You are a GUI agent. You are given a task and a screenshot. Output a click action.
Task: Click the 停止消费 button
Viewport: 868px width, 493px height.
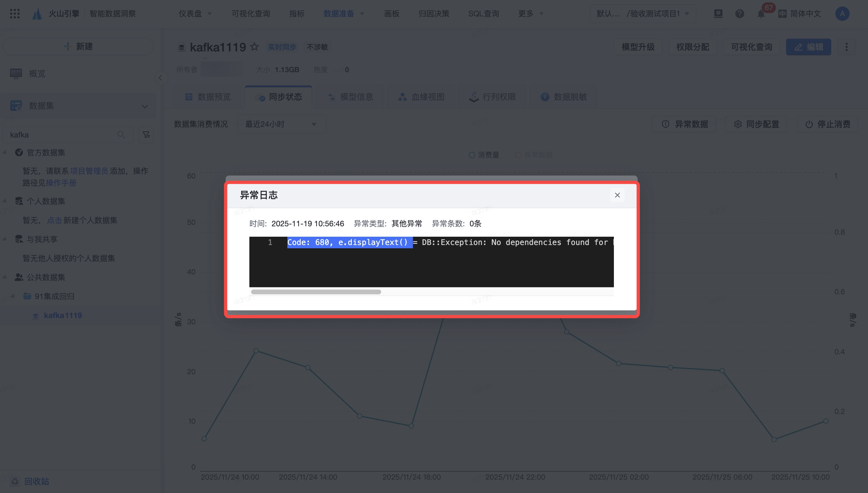click(828, 124)
